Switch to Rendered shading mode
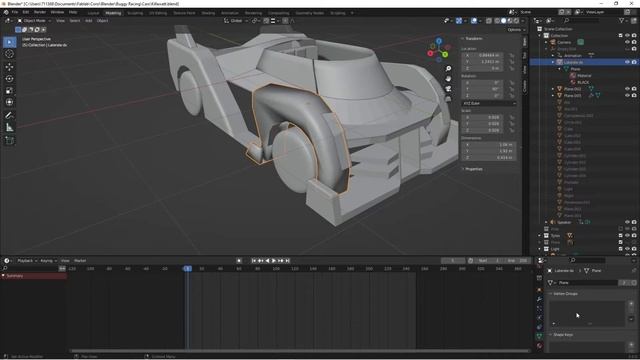 click(x=516, y=20)
